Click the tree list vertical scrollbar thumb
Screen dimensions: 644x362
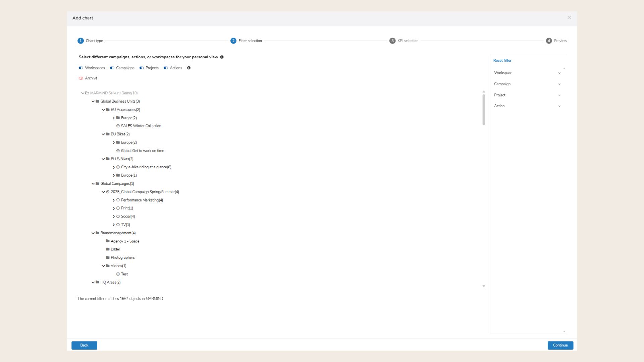coord(484,110)
